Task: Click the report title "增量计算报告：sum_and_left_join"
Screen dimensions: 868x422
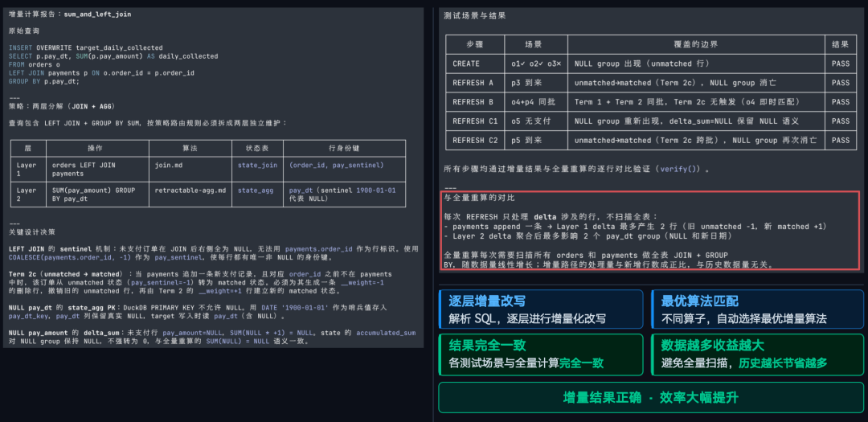Action: pos(70,14)
